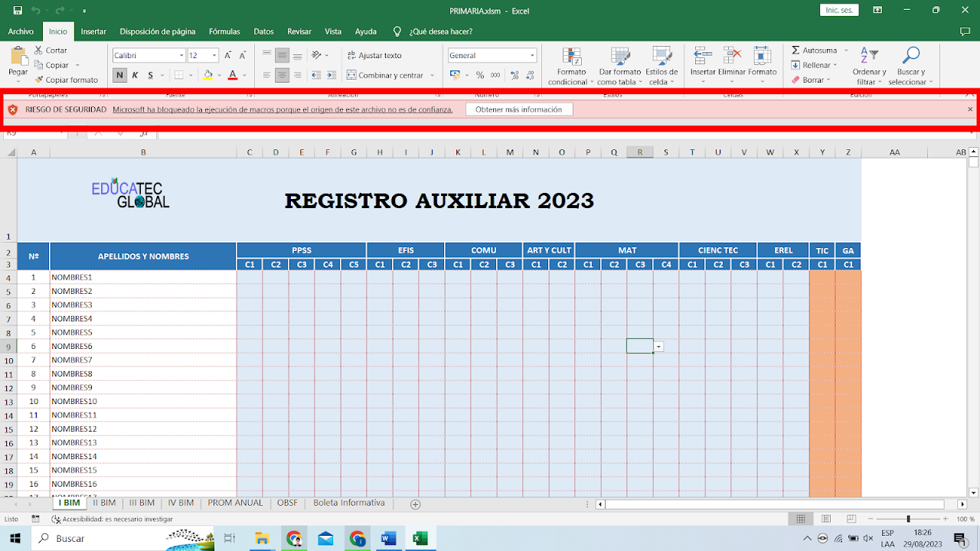Click Copiar formato paintbrush
Viewport: 980px width, 551px height.
66,80
